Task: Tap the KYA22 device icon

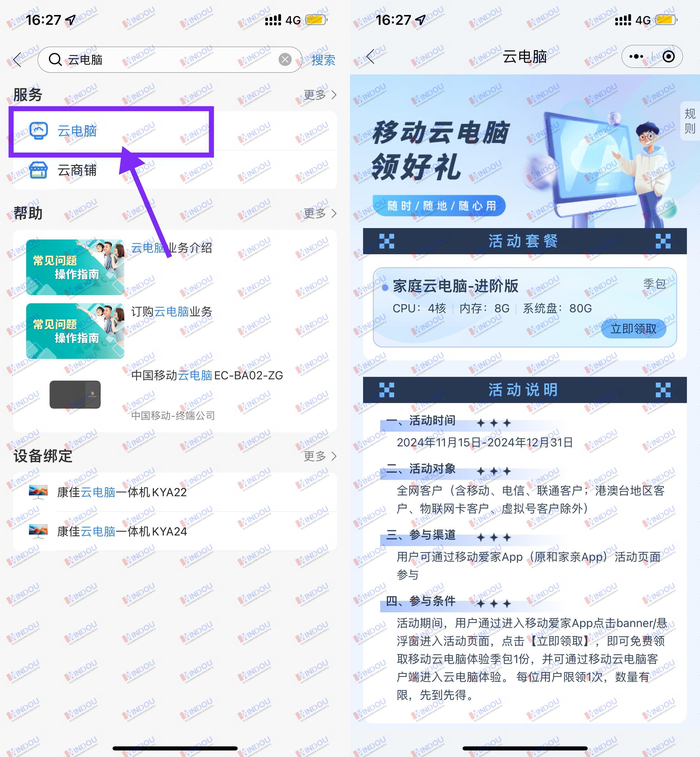Action: (38, 492)
